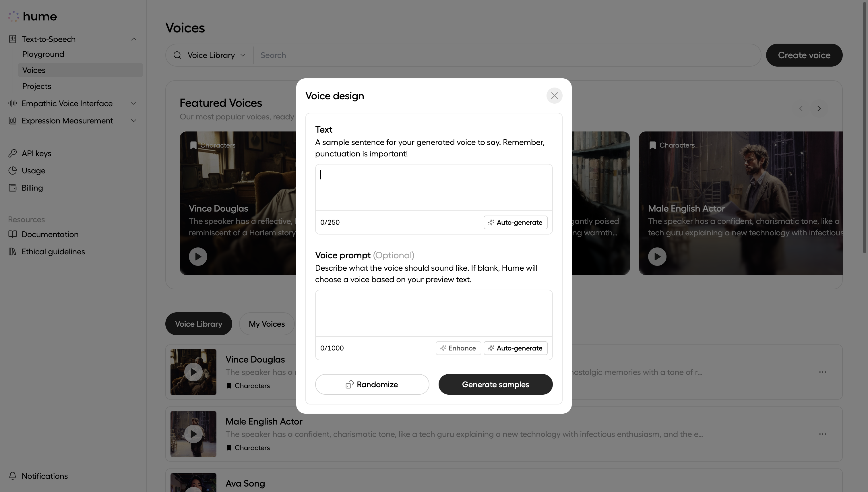868x492 pixels.
Task: Click the Empathic Voice Interface waveform icon
Action: (13, 103)
